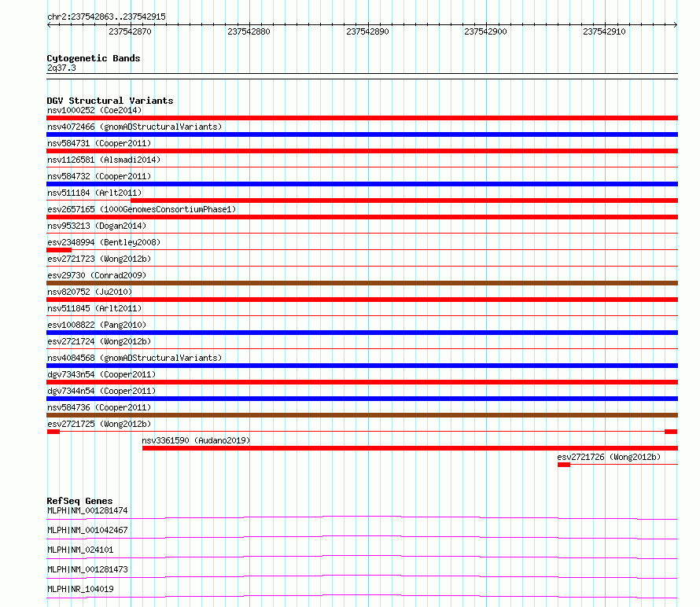The image size is (700, 607).
Task: Click the red bar under nsv3361590 (Audano2019)
Action: click(410, 448)
